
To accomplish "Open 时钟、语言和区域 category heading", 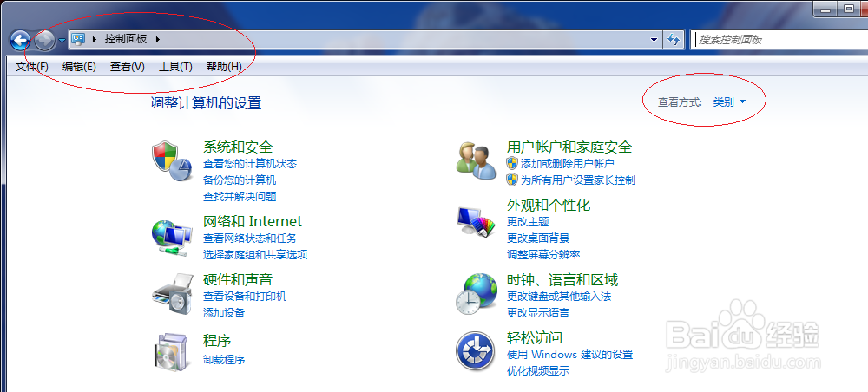I will click(x=562, y=280).
